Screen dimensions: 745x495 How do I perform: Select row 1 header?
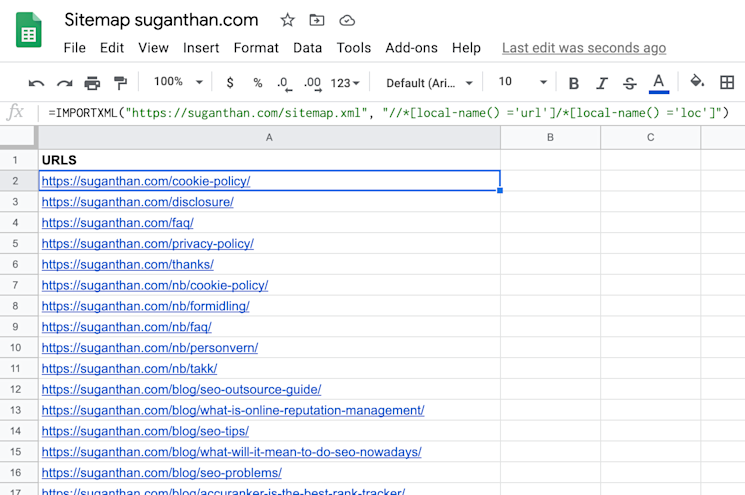coord(15,160)
